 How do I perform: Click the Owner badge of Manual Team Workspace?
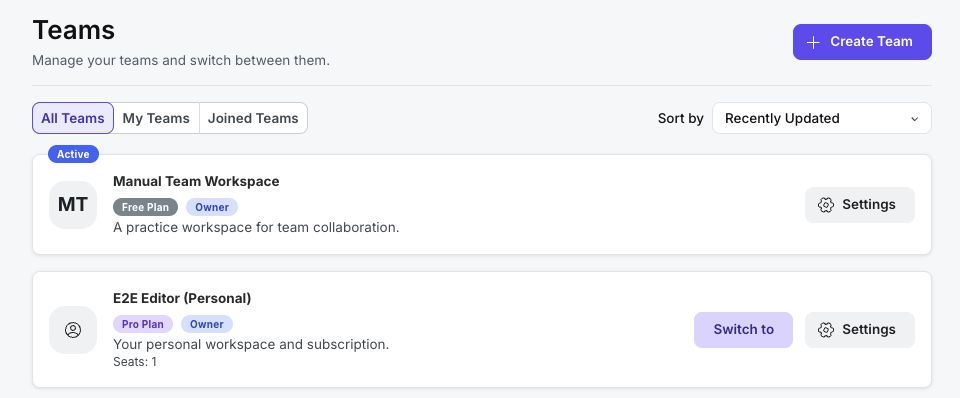pyautogui.click(x=212, y=207)
